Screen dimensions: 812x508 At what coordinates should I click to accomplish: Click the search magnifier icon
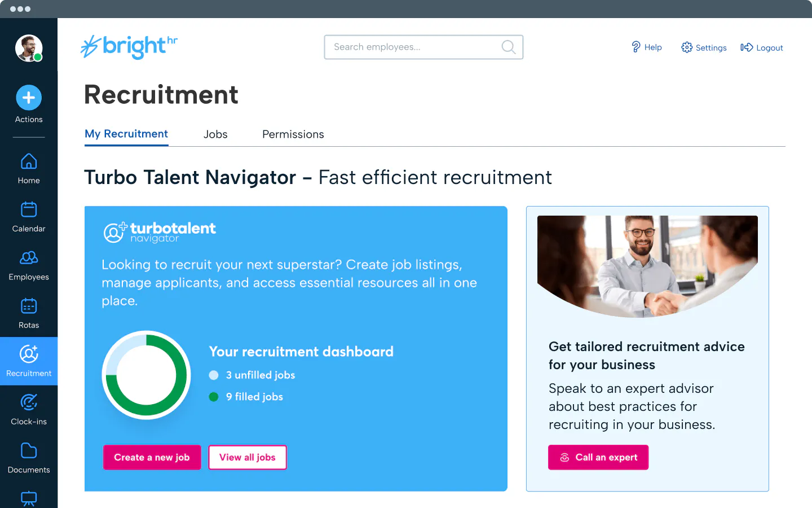coord(509,47)
